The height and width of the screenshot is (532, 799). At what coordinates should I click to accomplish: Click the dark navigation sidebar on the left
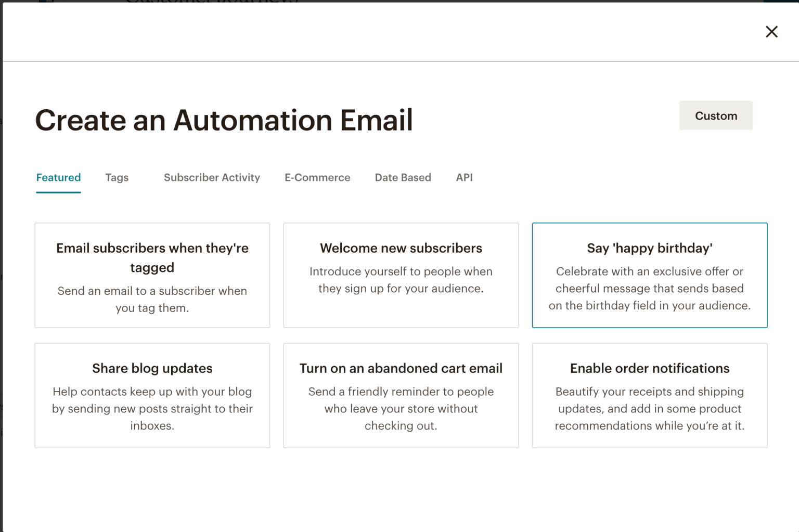tap(2, 260)
